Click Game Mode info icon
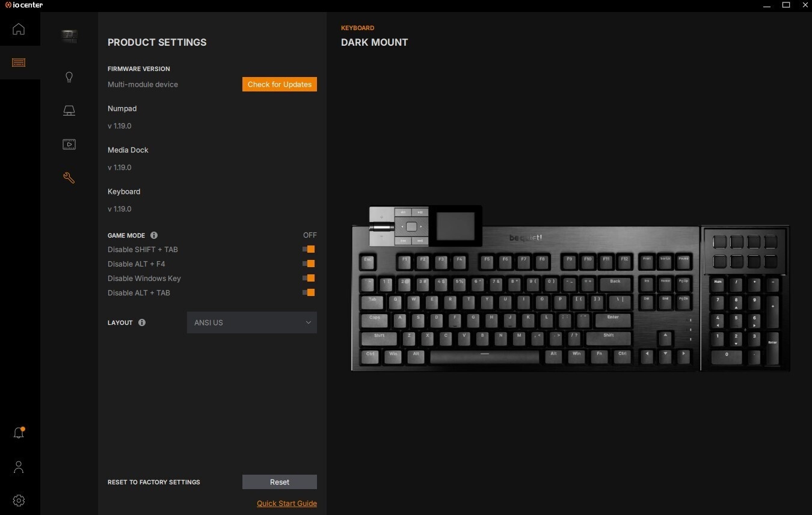 [154, 235]
